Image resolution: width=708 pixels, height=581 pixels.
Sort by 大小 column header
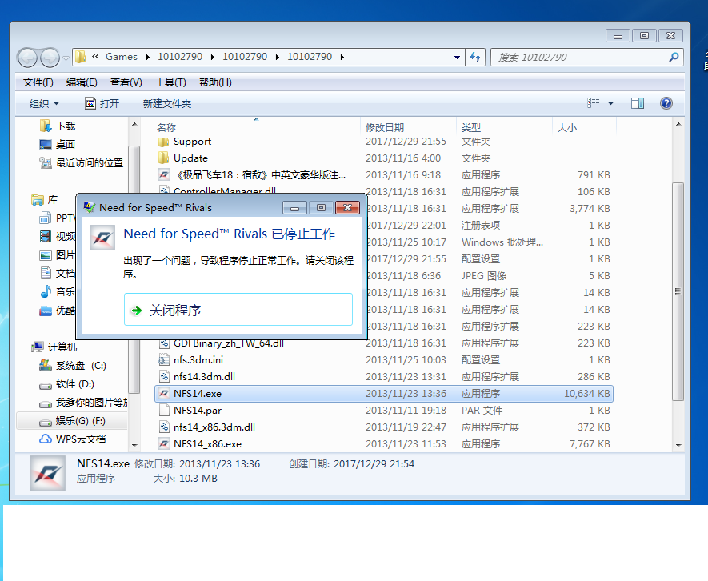(567, 127)
